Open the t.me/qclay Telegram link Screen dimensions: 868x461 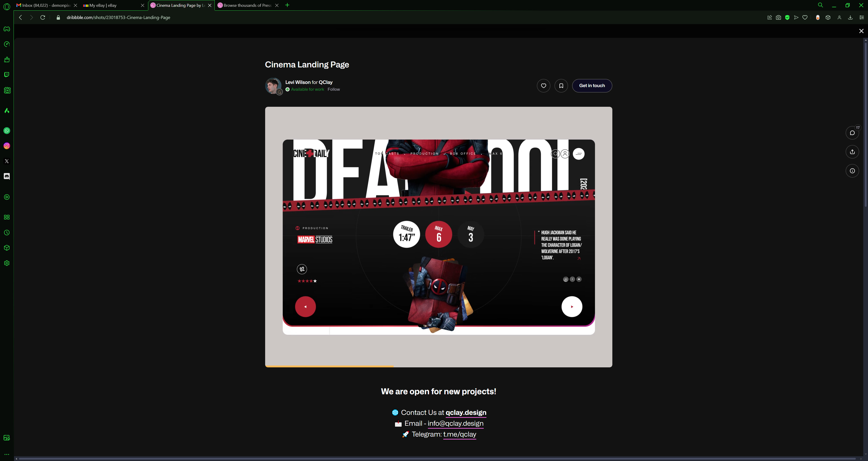click(460, 434)
